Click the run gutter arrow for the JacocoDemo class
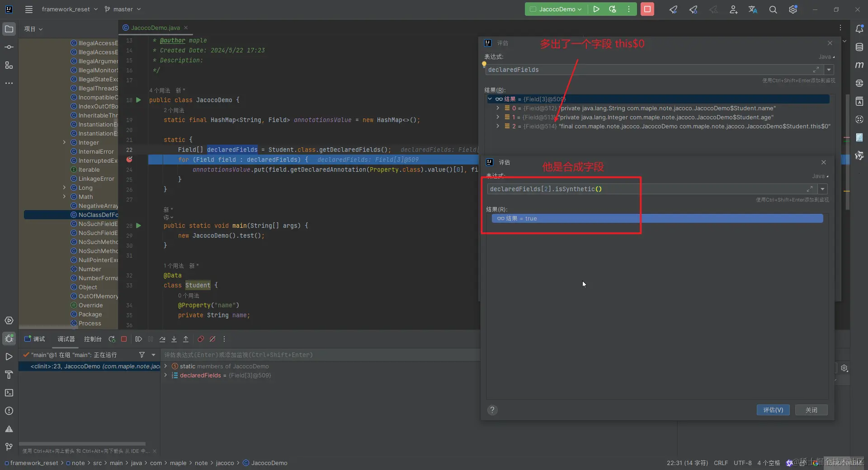This screenshot has width=868, height=470. pos(139,100)
